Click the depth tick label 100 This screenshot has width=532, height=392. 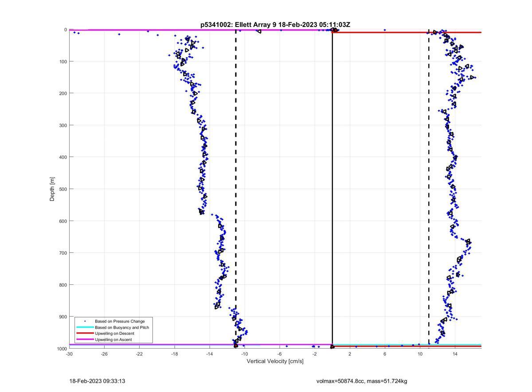pos(63,62)
